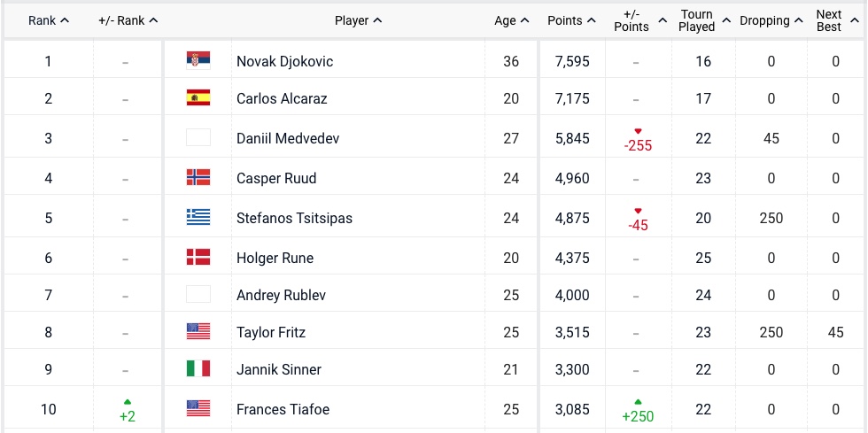Click Greece flag beside Stefanos Tsitsipas
Screen dimensions: 868x433
click(198, 217)
